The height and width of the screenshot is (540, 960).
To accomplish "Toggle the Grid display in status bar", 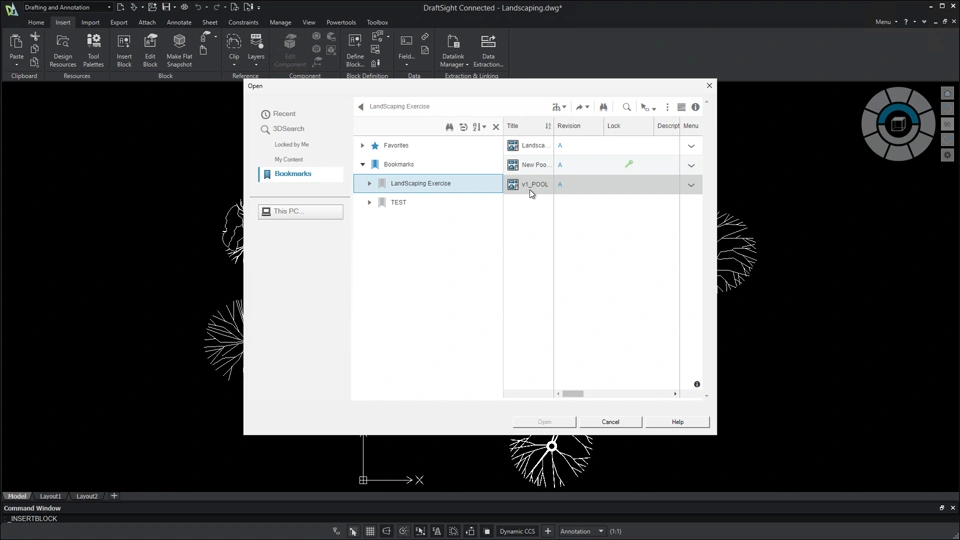I will click(x=370, y=531).
